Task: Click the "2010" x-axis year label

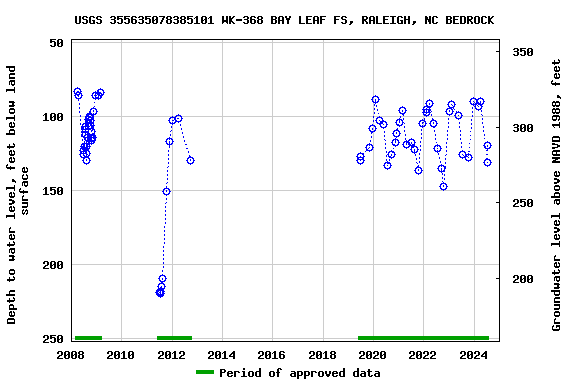Action: tap(121, 355)
